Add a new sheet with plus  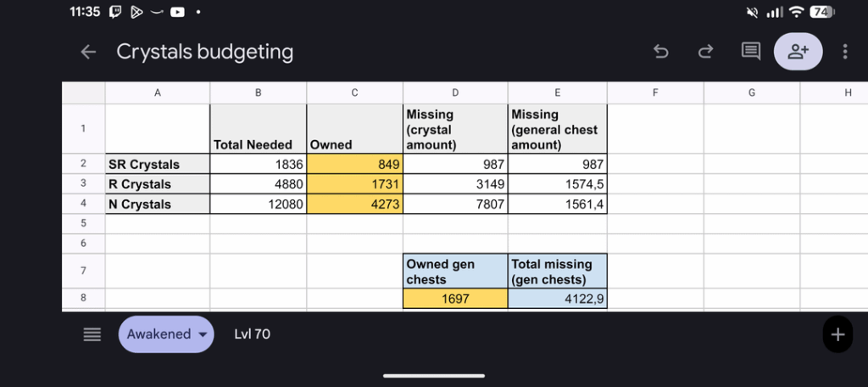click(x=837, y=334)
